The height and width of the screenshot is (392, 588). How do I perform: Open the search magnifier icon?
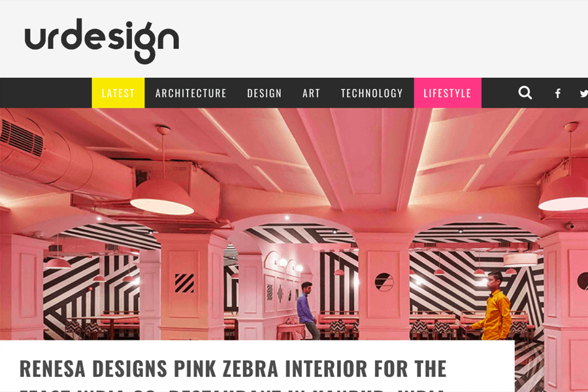[x=525, y=93]
